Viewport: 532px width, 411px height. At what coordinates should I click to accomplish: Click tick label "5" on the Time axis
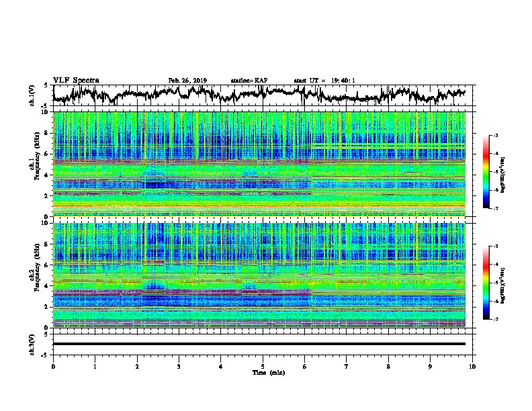[263, 367]
